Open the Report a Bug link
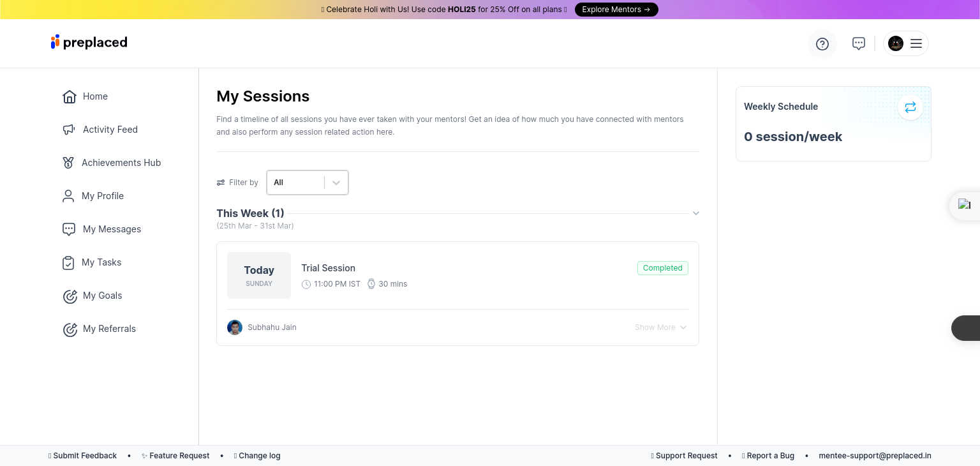Viewport: 980px width, 466px height. tap(770, 456)
